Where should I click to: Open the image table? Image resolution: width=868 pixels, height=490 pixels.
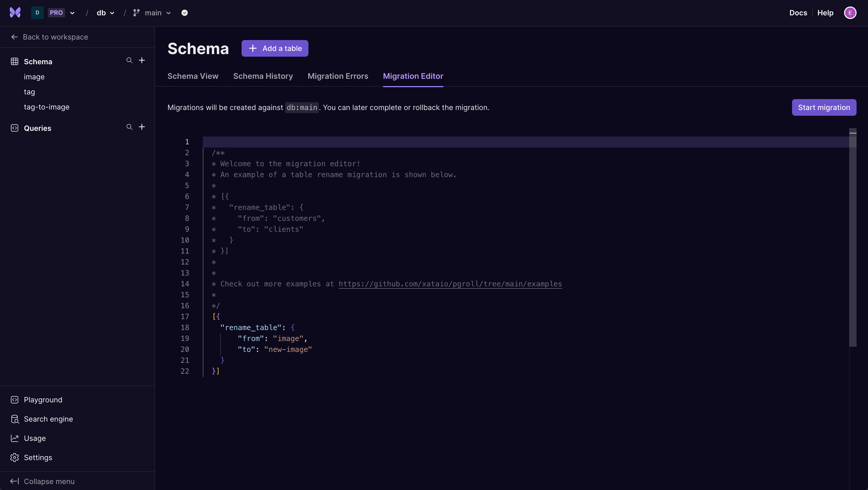[34, 77]
